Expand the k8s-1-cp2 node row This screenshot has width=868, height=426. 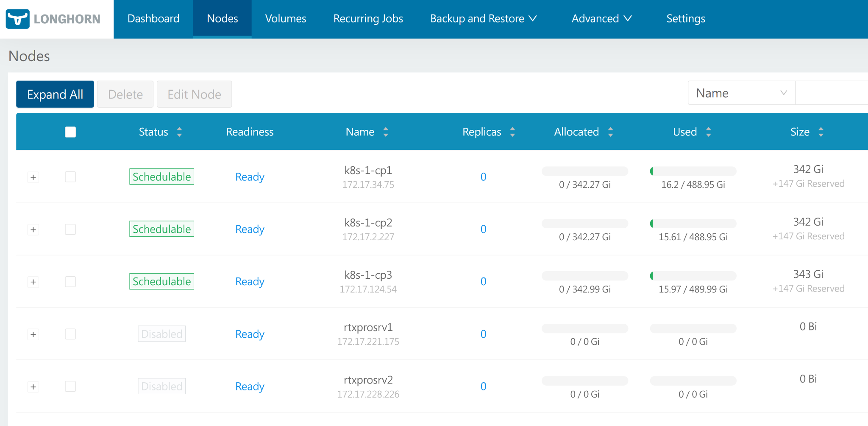(33, 230)
